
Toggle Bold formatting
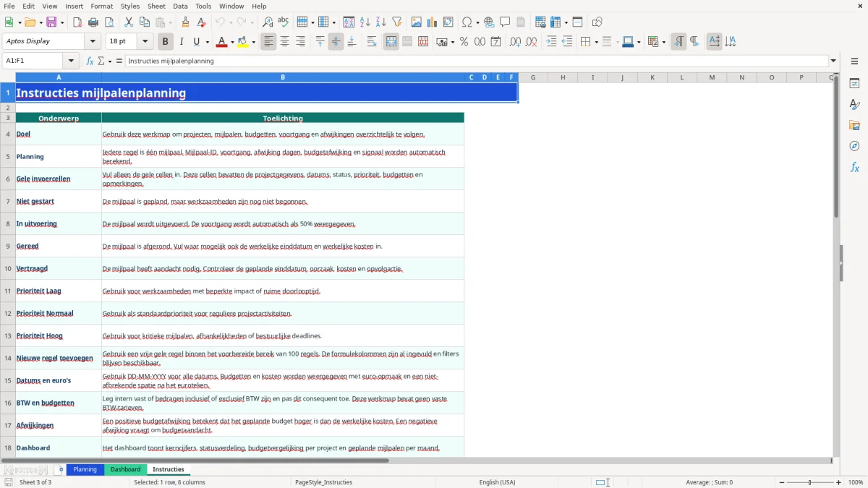click(x=166, y=42)
